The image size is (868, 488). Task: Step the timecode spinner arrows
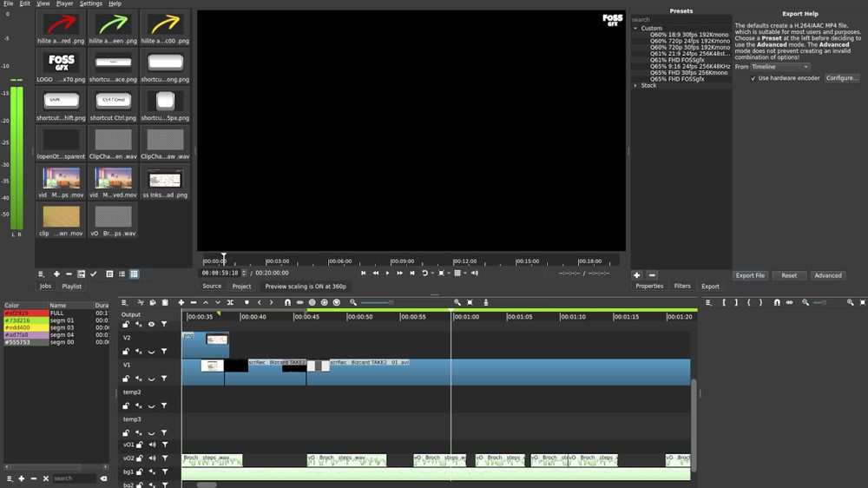(x=244, y=273)
